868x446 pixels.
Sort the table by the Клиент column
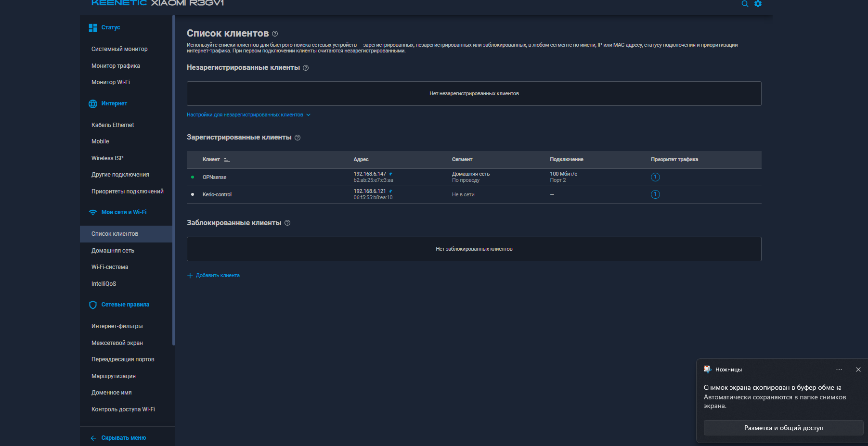[227, 160]
